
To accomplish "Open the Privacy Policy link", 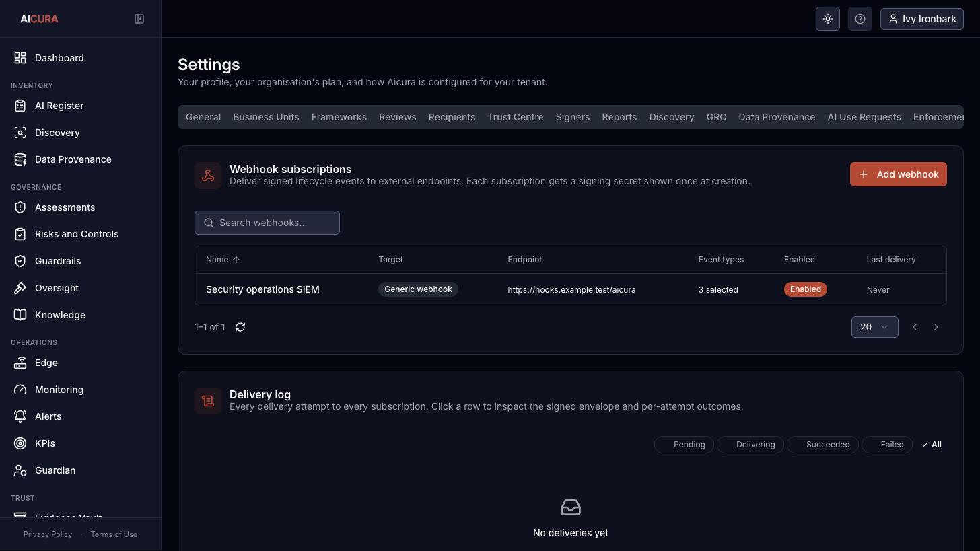I will tap(48, 534).
